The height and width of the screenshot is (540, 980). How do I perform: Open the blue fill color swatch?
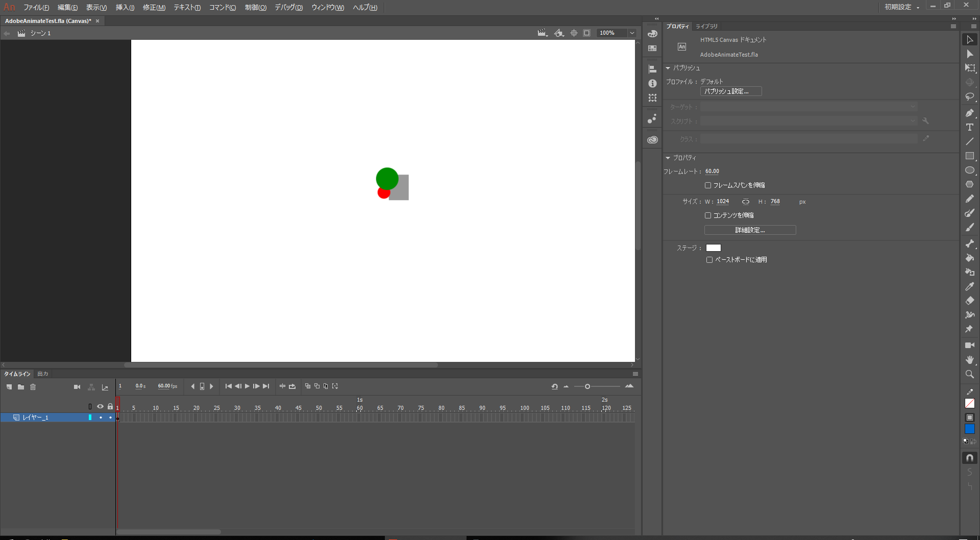click(970, 429)
